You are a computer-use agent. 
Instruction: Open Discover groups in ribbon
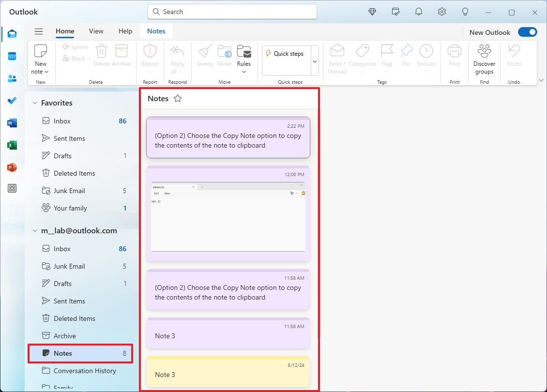(x=484, y=60)
